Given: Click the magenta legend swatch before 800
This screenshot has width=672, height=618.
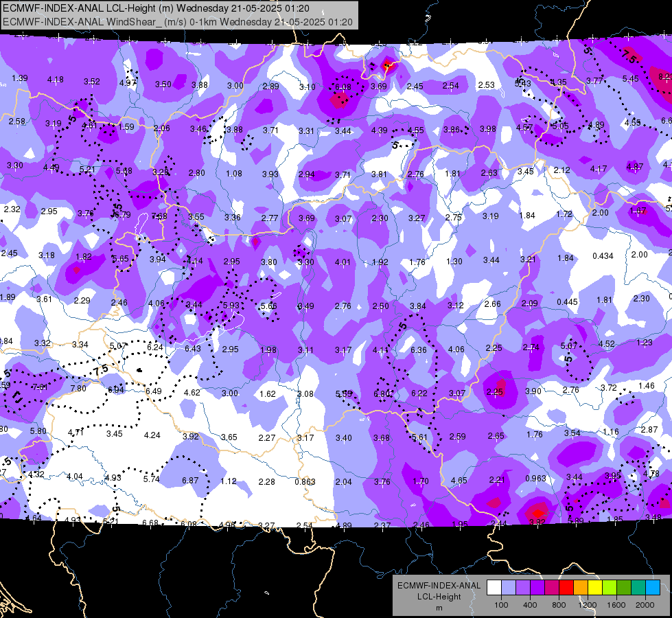Looking at the screenshot, I should pos(552,588).
